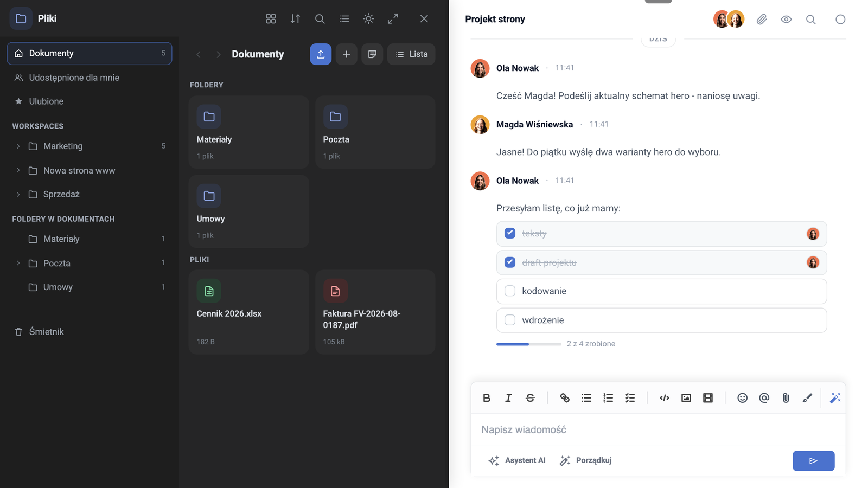Switch to grid view in Pliki header
The image size is (868, 488).
[271, 19]
